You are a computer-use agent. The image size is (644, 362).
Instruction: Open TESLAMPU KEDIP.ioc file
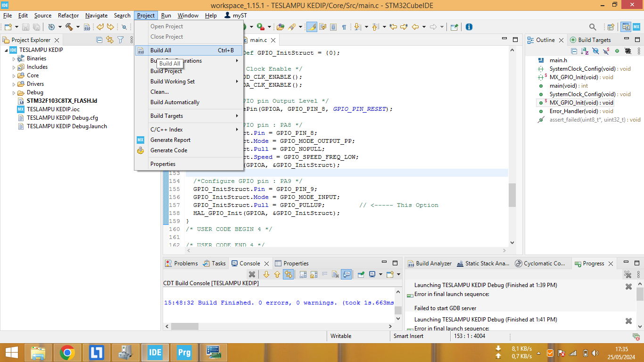pyautogui.click(x=48, y=109)
